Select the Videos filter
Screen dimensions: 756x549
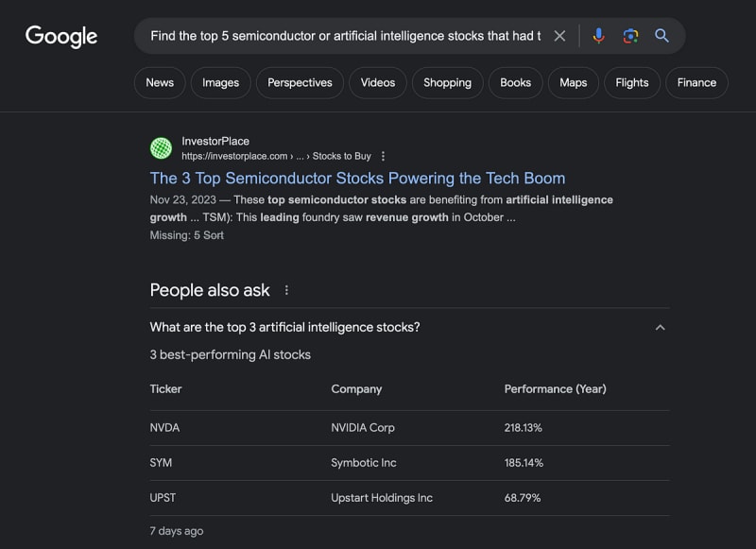coord(377,83)
